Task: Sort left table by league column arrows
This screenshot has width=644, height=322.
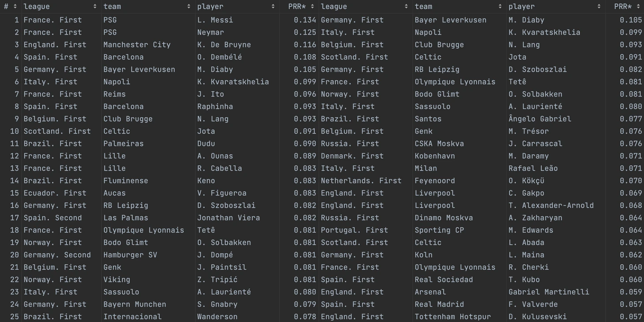Action: point(95,7)
